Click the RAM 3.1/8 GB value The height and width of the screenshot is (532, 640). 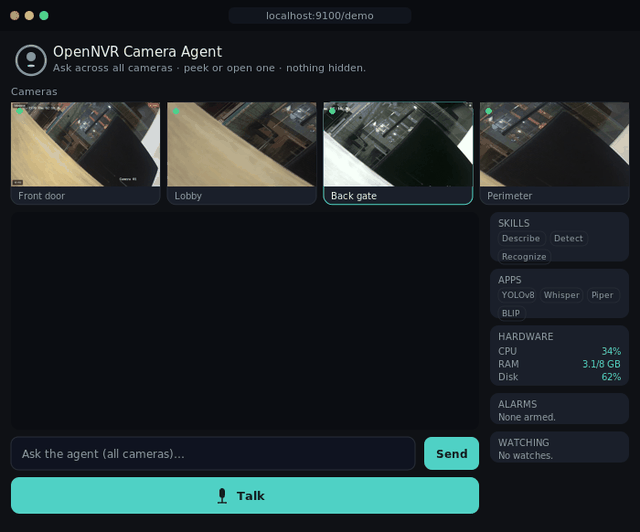[601, 364]
